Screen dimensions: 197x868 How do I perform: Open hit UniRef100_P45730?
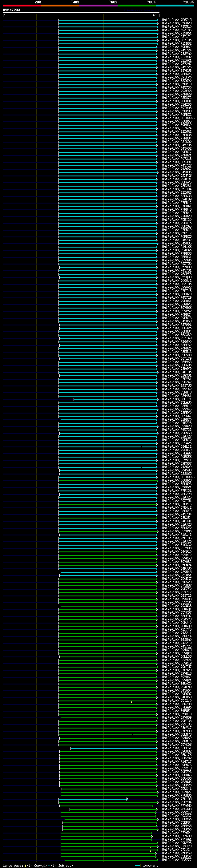pyautogui.click(x=176, y=88)
